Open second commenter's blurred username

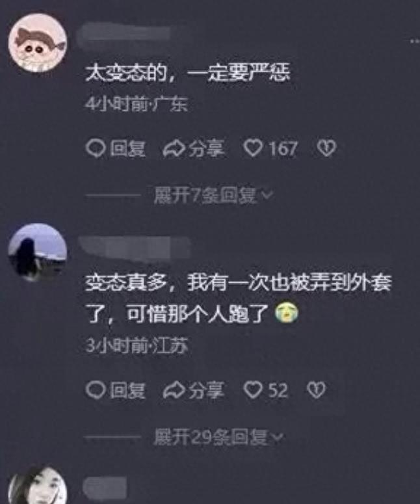(135, 247)
